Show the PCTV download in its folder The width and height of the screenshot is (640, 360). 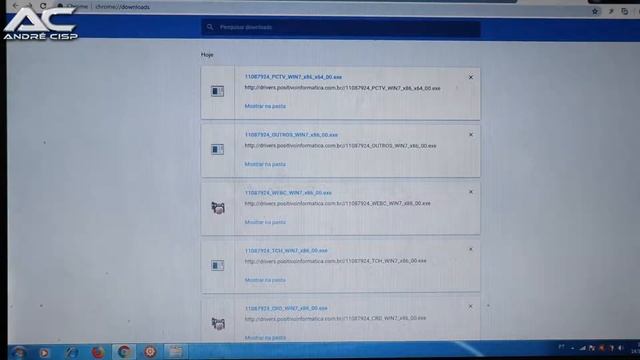coord(265,106)
